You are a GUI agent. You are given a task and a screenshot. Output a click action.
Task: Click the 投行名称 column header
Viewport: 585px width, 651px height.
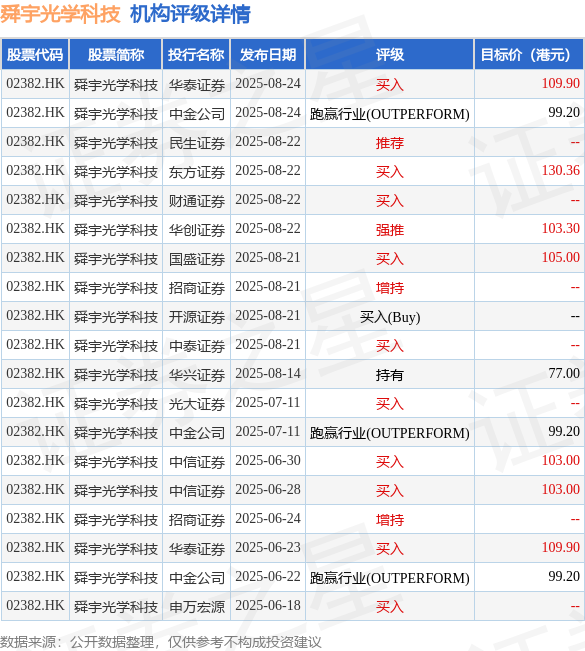196,54
